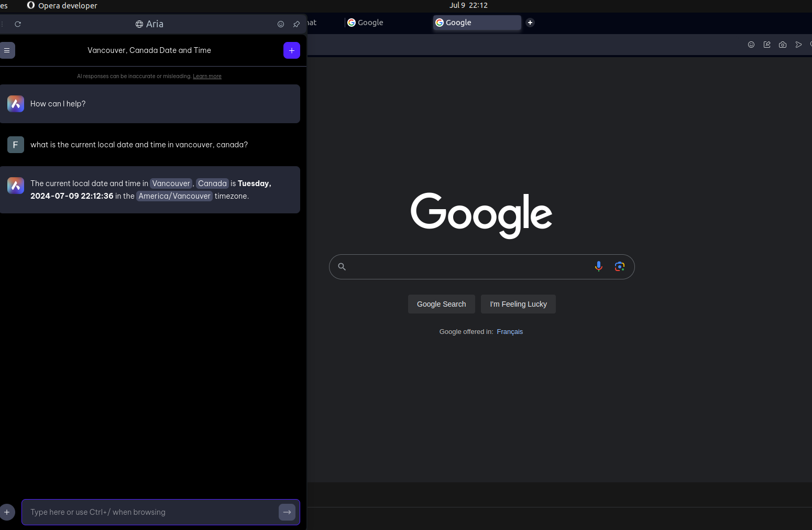
Task: Take a snapshot with the camera icon
Action: point(783,45)
